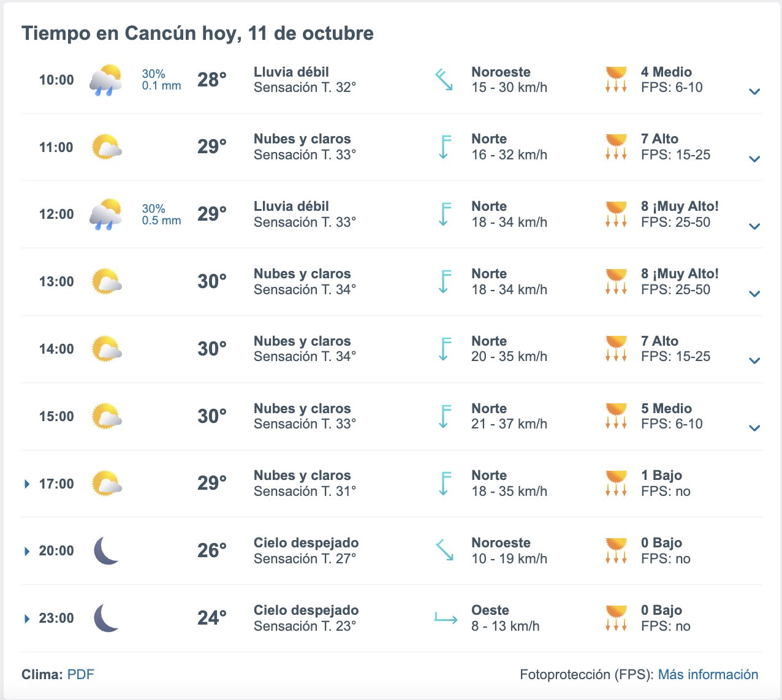The height and width of the screenshot is (700, 782).
Task: Expand the 17:00 time block triangle
Action: click(x=27, y=484)
